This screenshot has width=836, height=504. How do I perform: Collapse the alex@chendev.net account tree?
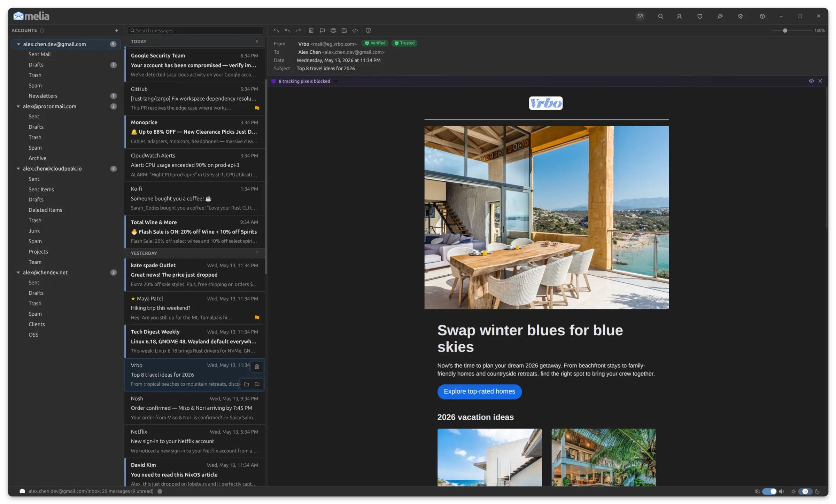pos(18,273)
